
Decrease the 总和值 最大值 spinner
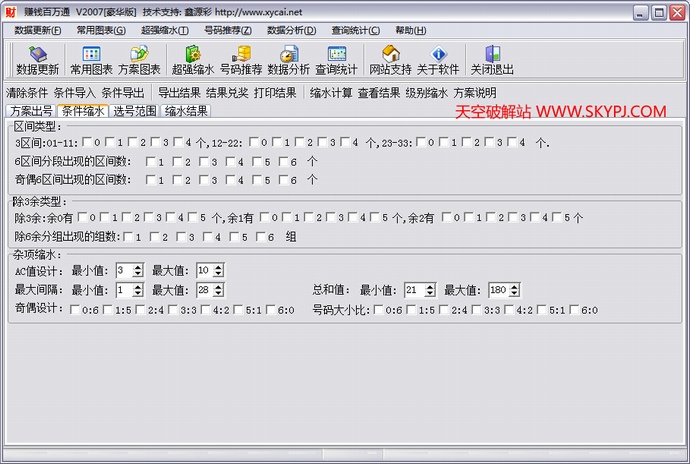click(x=516, y=294)
